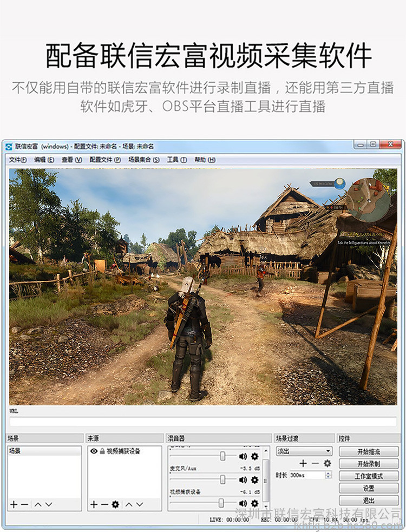
Task: Click the 麦克风/Aux volume slider handle
Action: coord(222,480)
